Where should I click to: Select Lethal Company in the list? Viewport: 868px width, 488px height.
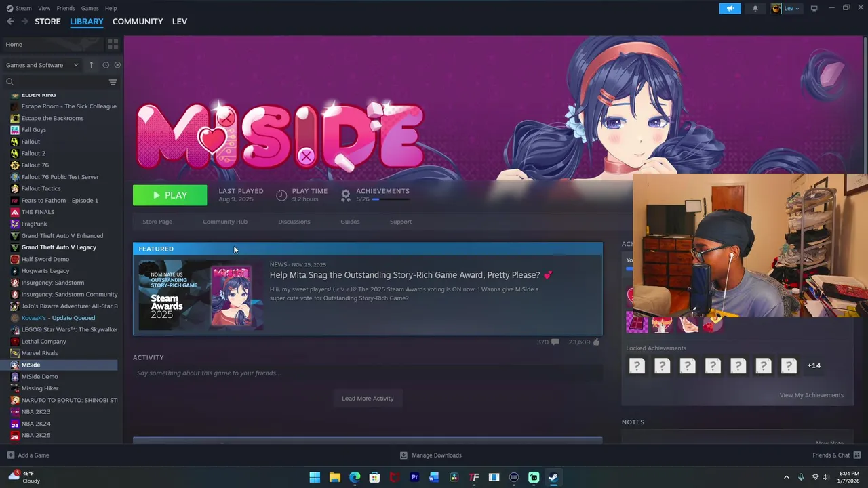[x=44, y=342]
